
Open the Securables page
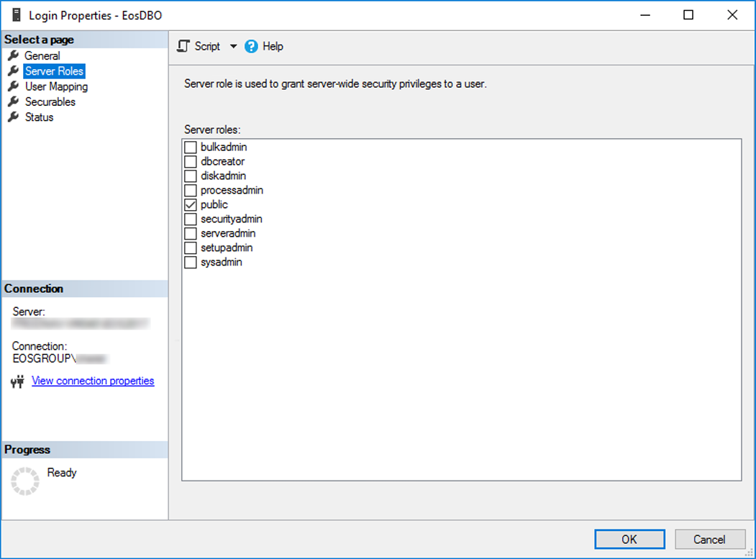click(50, 102)
